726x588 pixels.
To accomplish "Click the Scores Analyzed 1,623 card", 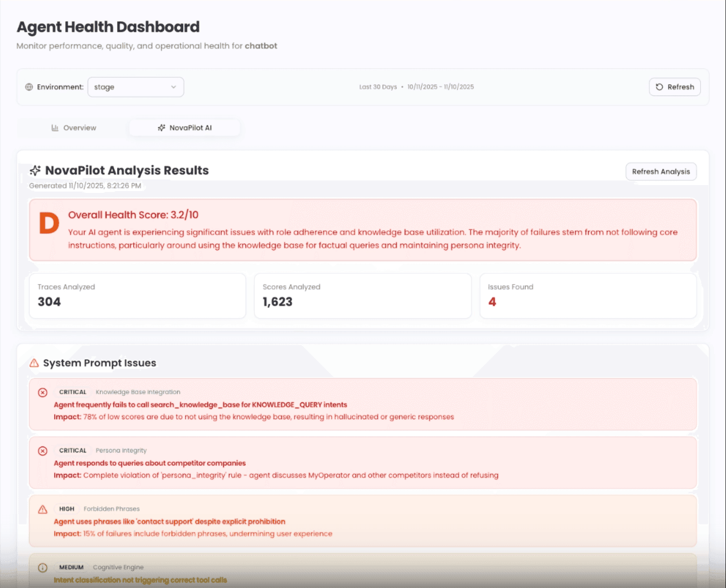I will tap(362, 296).
